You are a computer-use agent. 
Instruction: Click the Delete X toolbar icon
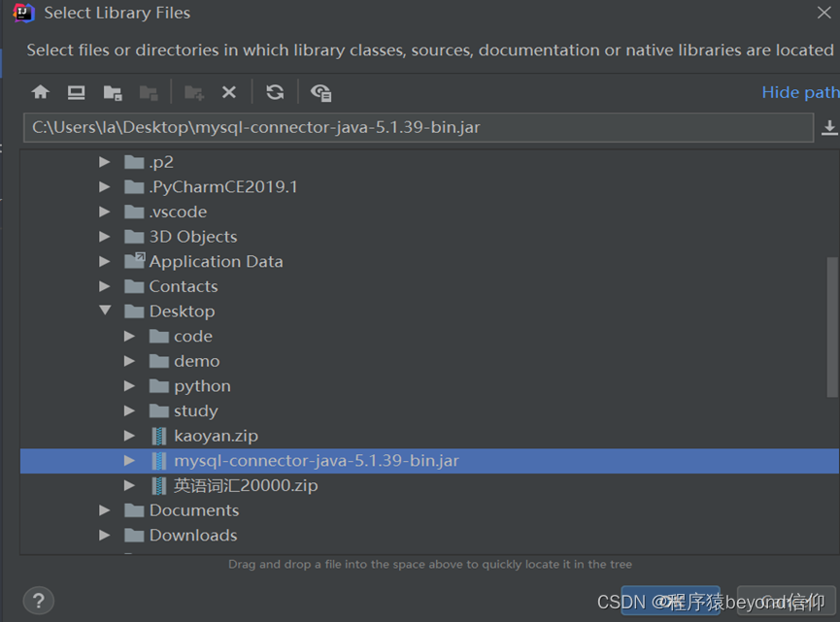pyautogui.click(x=229, y=92)
